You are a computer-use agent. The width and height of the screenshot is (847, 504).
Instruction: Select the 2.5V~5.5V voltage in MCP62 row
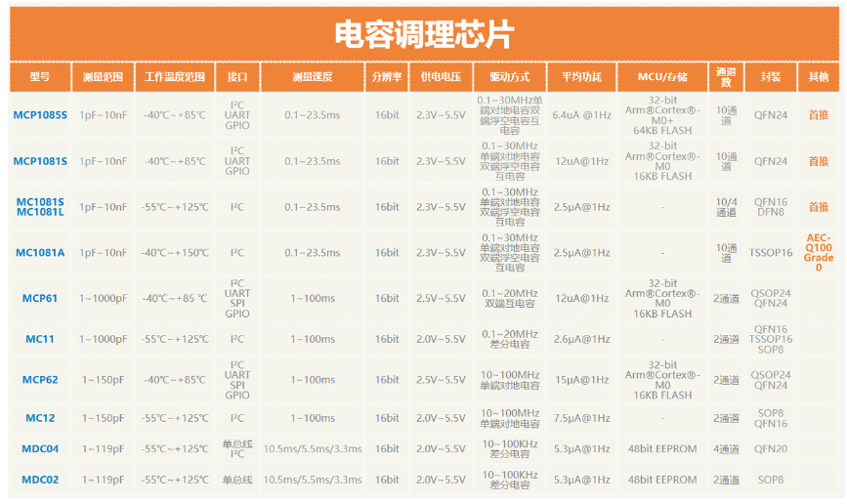tap(441, 380)
